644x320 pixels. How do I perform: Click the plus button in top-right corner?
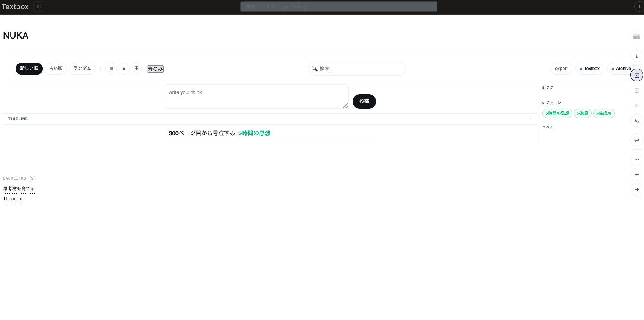639,6
